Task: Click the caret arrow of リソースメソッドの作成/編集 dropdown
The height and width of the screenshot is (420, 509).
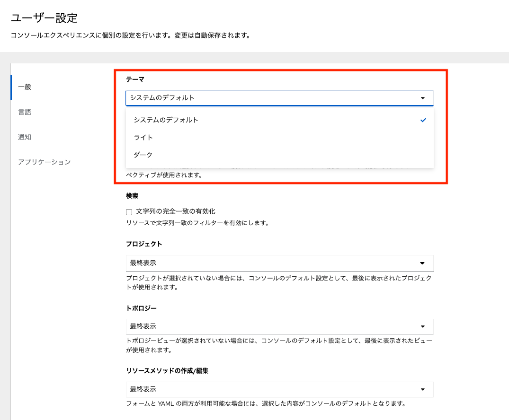Action: click(423, 390)
